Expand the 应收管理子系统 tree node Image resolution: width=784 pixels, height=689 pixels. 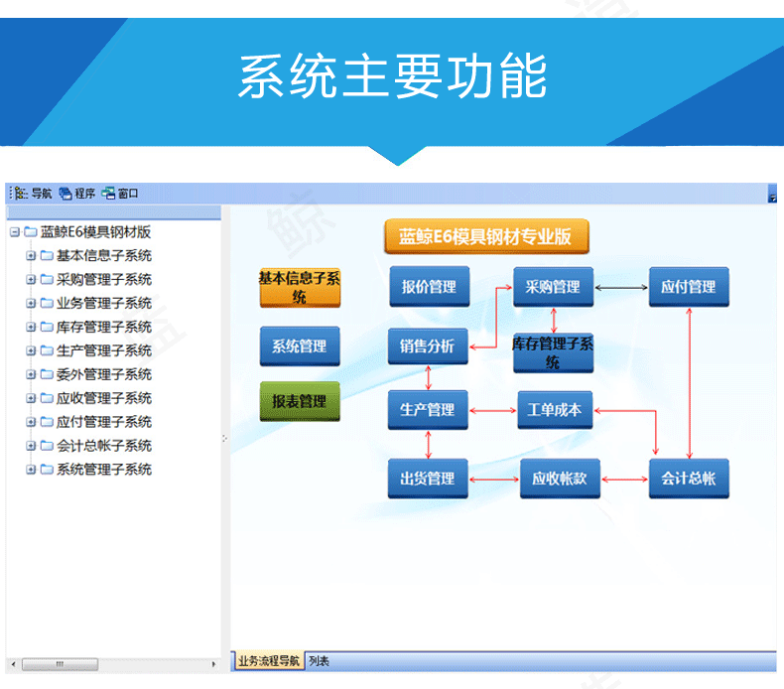point(31,399)
